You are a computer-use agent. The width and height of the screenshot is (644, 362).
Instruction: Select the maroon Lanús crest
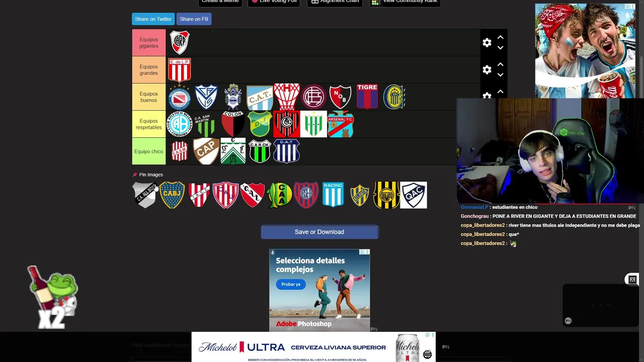[x=313, y=97]
